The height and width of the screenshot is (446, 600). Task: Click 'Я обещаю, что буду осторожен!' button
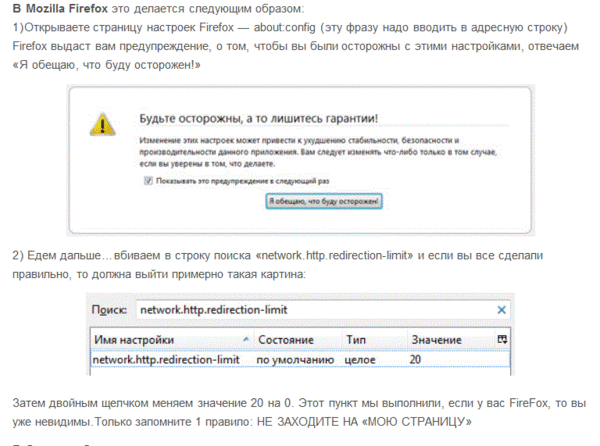click(x=324, y=201)
